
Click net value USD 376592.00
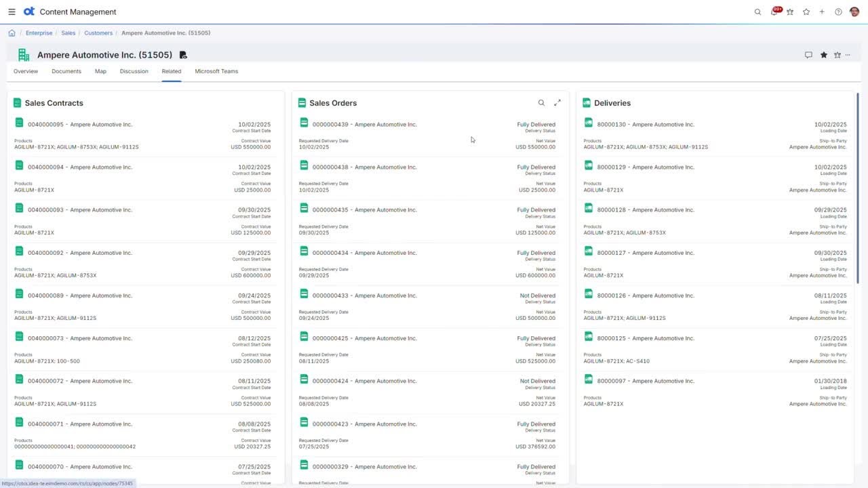coord(536,447)
